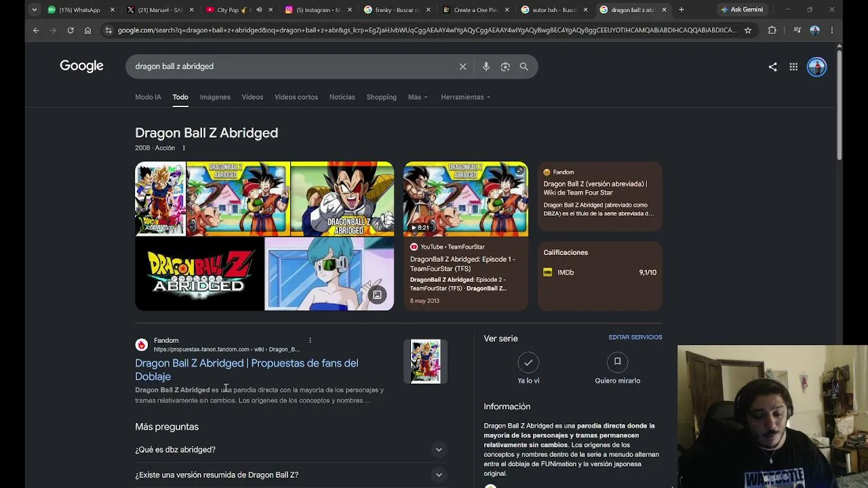Go to Google logo homepage

pos(81,66)
